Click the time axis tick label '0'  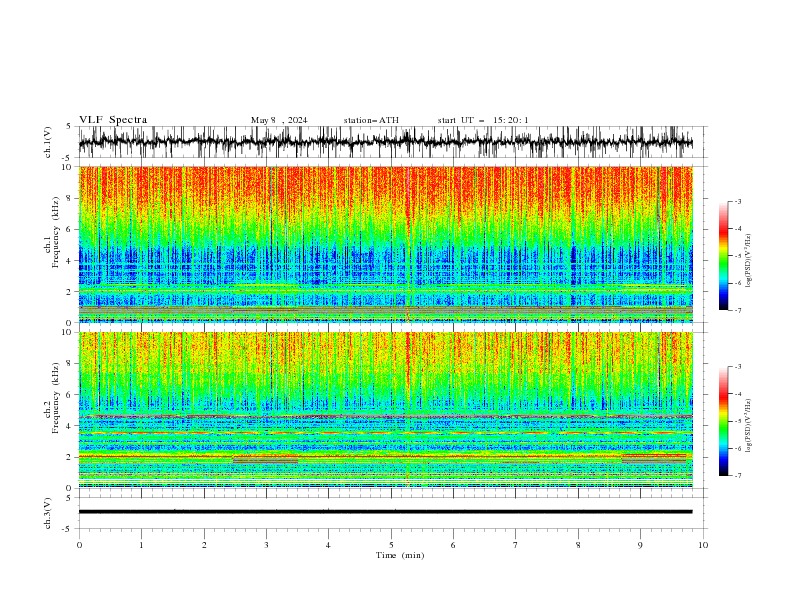[x=79, y=545]
